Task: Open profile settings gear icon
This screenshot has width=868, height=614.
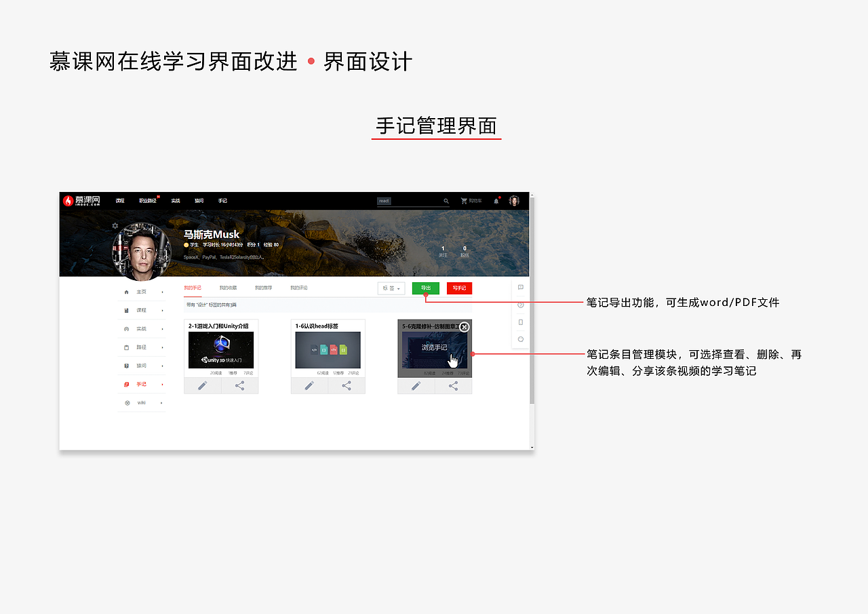Action: [x=115, y=226]
